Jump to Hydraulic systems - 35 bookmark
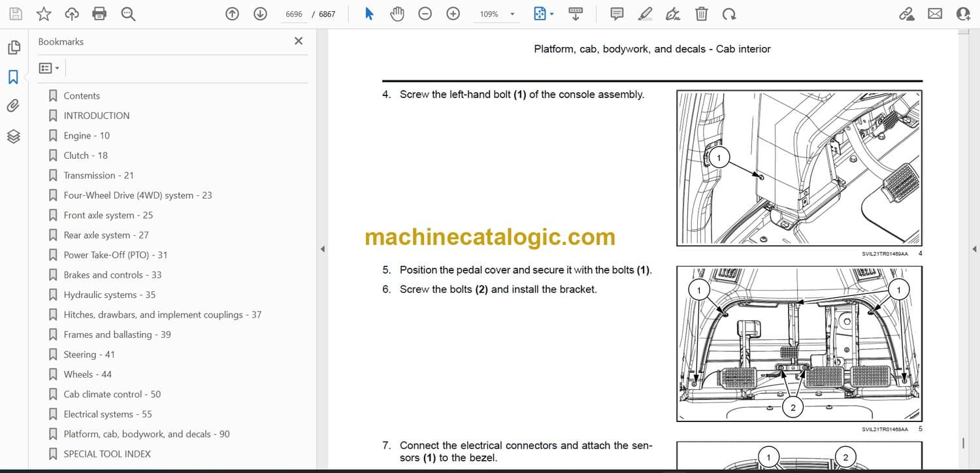Image resolution: width=980 pixels, height=473 pixels. [109, 295]
